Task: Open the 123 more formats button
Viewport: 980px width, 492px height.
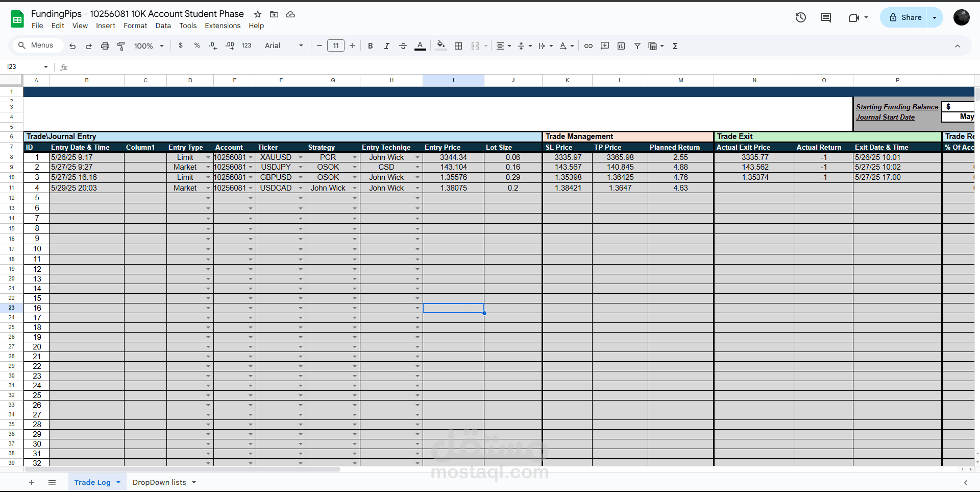Action: pyautogui.click(x=247, y=45)
